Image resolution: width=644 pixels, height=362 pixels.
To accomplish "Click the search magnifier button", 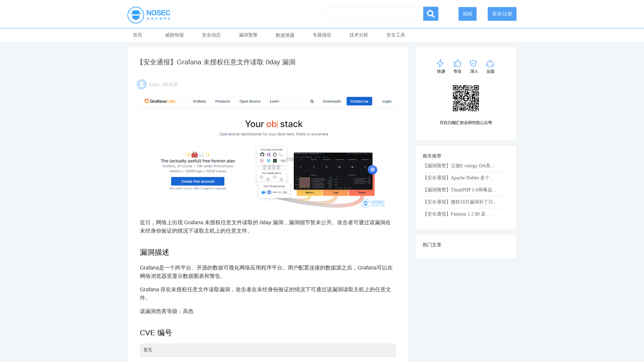I will 431,14.
